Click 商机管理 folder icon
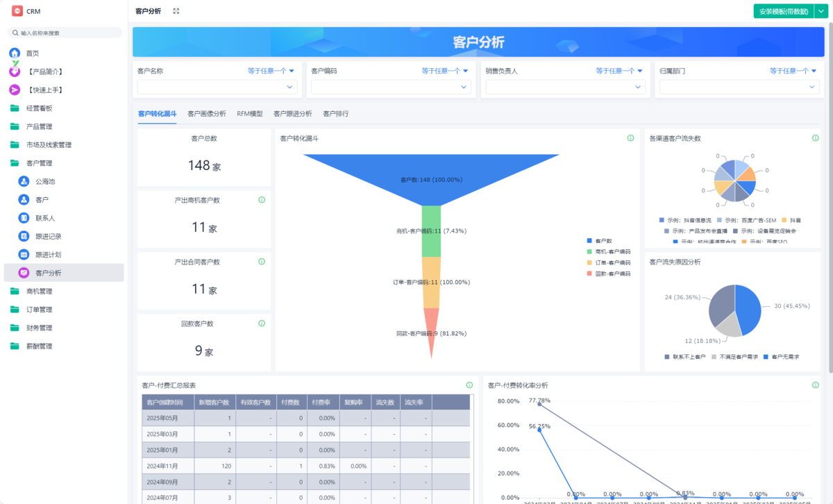833x504 pixels. 15,291
